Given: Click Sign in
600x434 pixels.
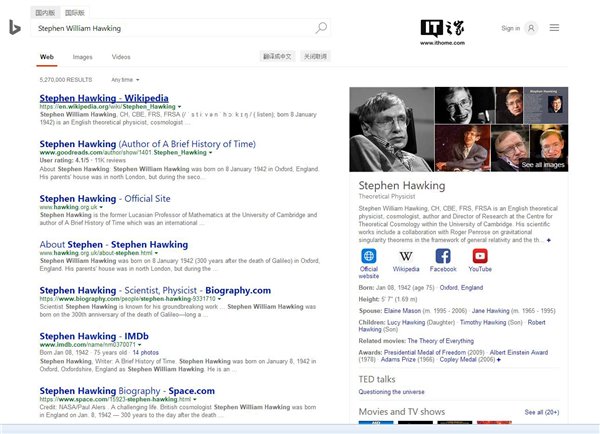Looking at the screenshot, I should click(x=510, y=28).
